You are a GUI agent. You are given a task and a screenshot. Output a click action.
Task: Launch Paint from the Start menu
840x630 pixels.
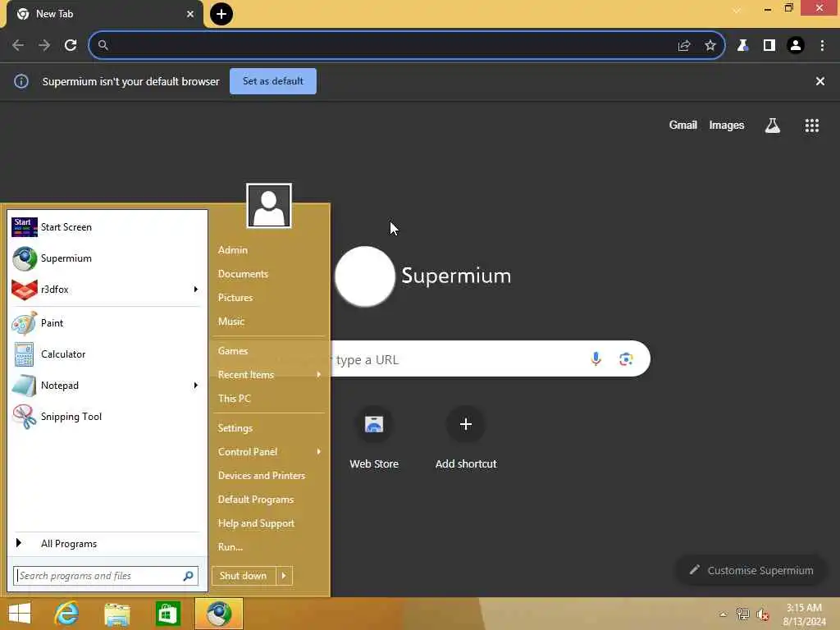click(x=106, y=323)
